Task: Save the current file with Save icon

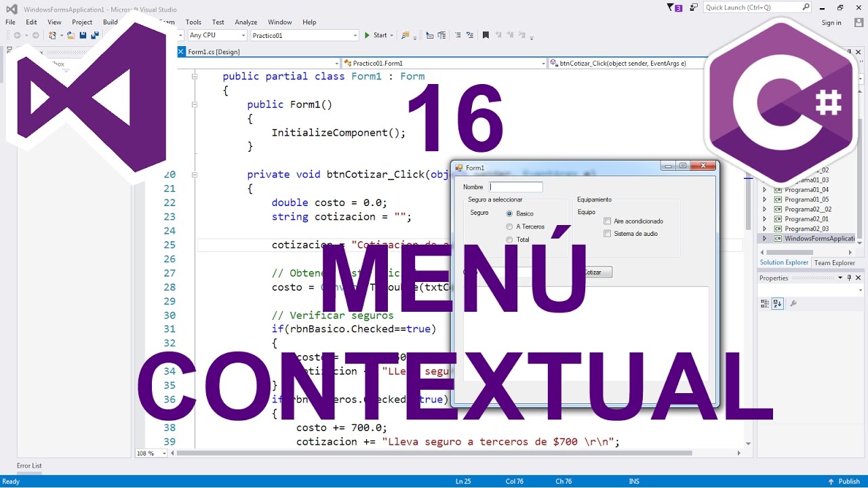Action: pos(83,35)
